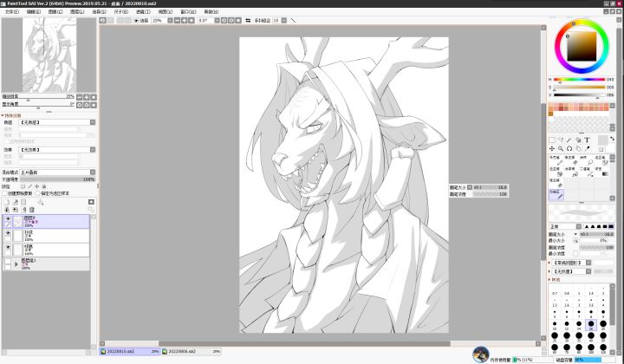Open the Edit menu
Viewport: 624px width, 364px height.
pyautogui.click(x=34, y=12)
